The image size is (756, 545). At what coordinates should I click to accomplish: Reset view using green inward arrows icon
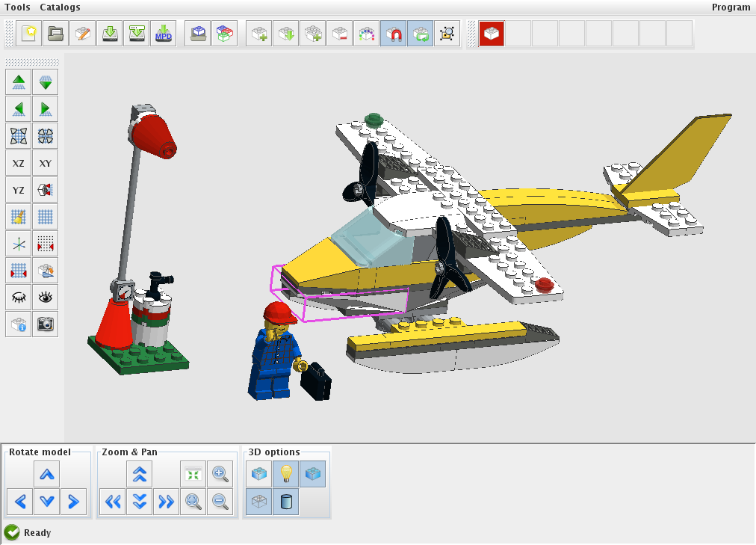(193, 475)
